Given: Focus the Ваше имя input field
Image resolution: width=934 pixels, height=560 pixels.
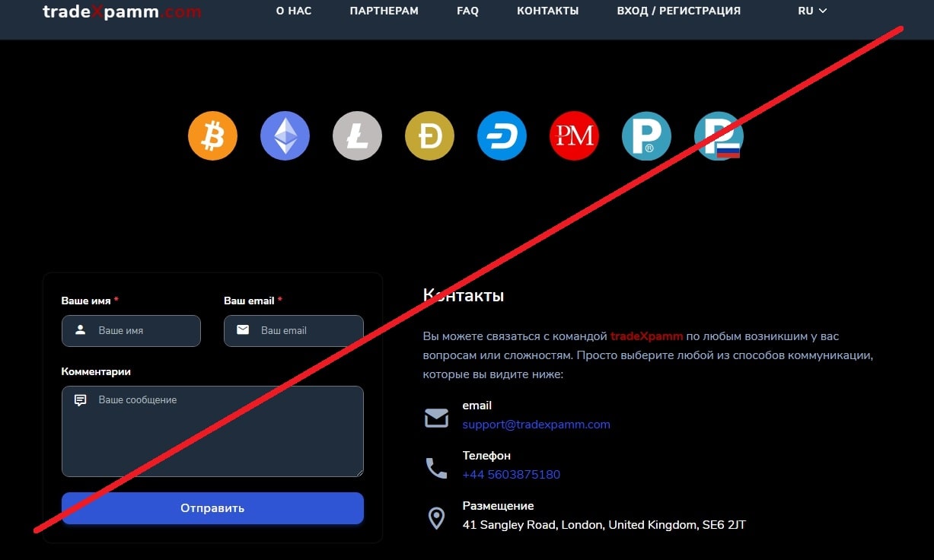Looking at the screenshot, I should pos(131,331).
